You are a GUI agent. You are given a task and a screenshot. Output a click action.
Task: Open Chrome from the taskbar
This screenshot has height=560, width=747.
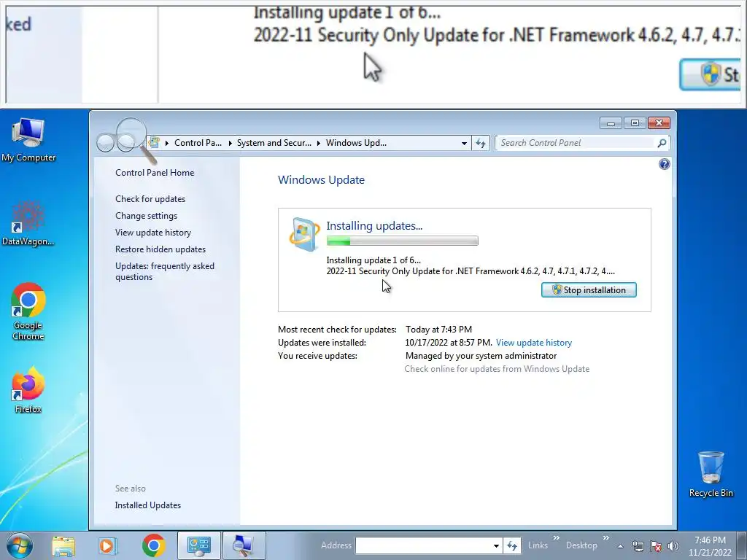tap(153, 545)
